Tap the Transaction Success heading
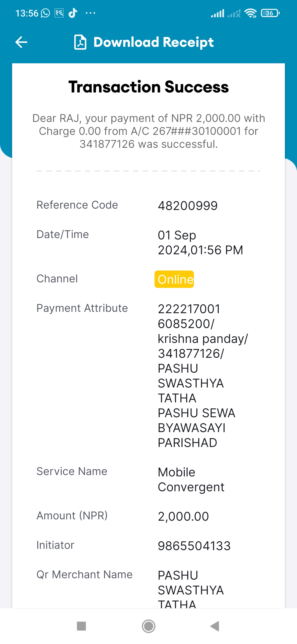297x644 pixels. pos(148,87)
